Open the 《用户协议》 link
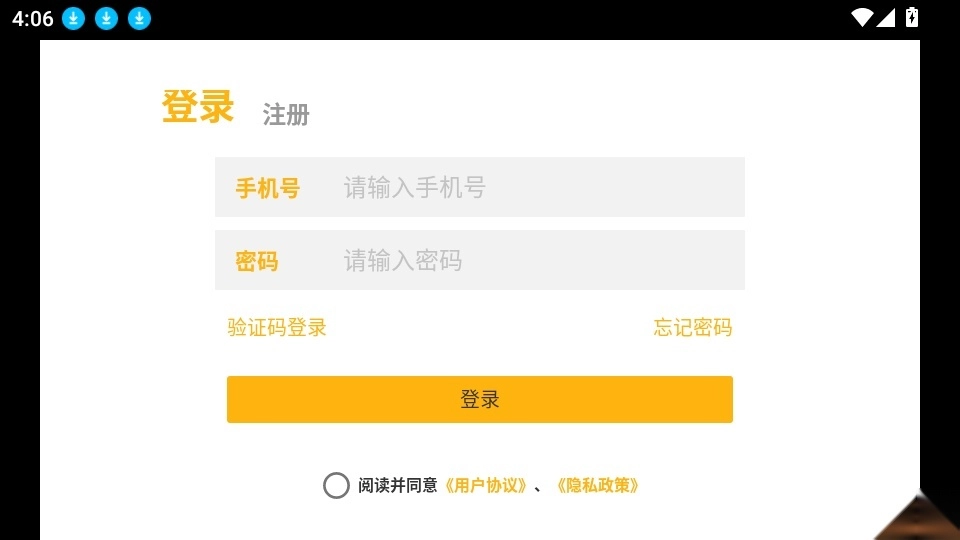Image resolution: width=960 pixels, height=540 pixels. [x=485, y=485]
